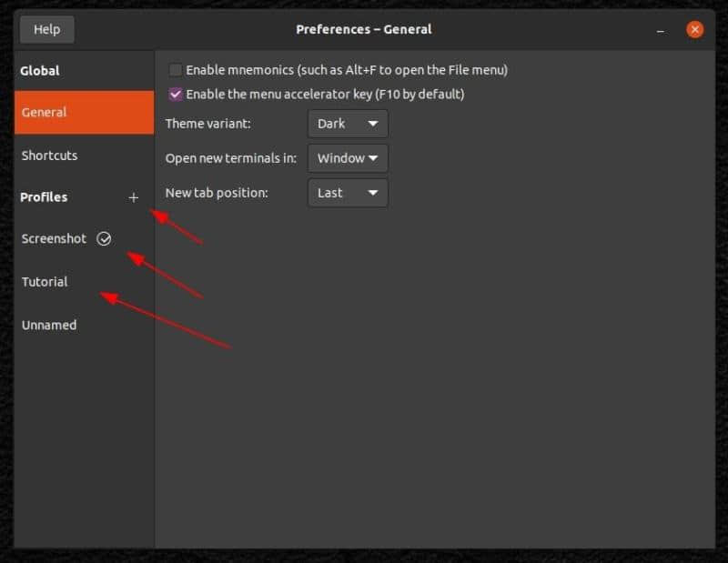
Task: Click the Profiles section header
Action: (44, 197)
